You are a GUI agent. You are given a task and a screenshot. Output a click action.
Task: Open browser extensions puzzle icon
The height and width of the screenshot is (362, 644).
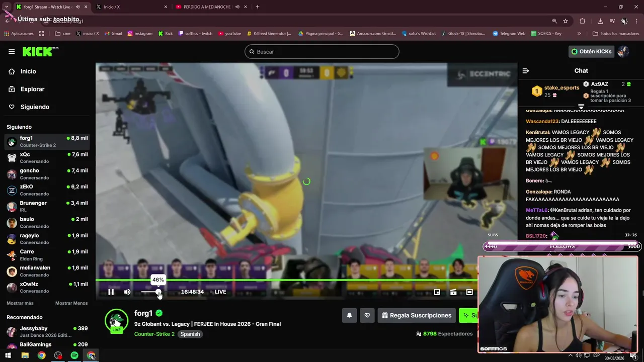[583, 21]
